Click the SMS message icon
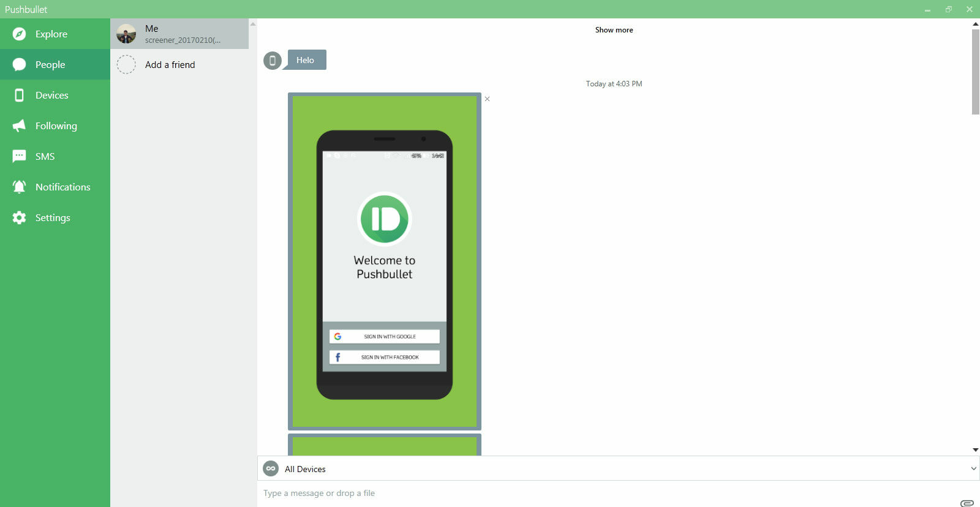 point(19,156)
